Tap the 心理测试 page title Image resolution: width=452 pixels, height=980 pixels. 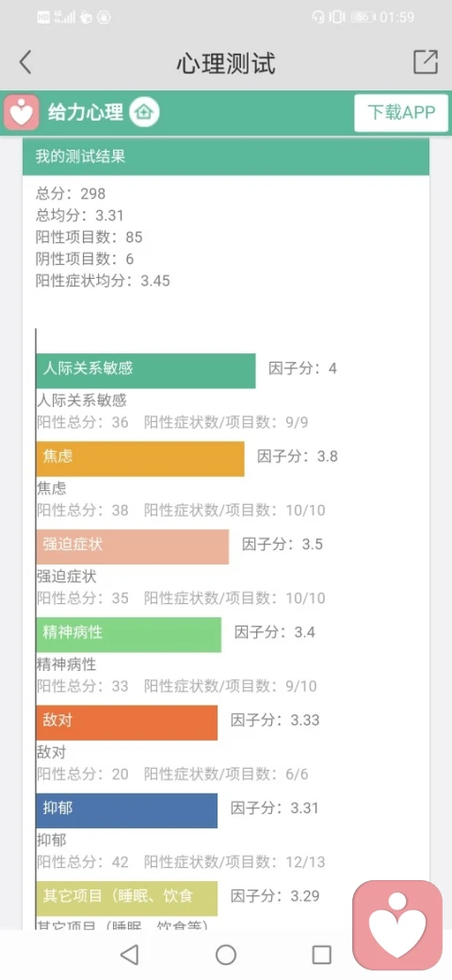(225, 63)
